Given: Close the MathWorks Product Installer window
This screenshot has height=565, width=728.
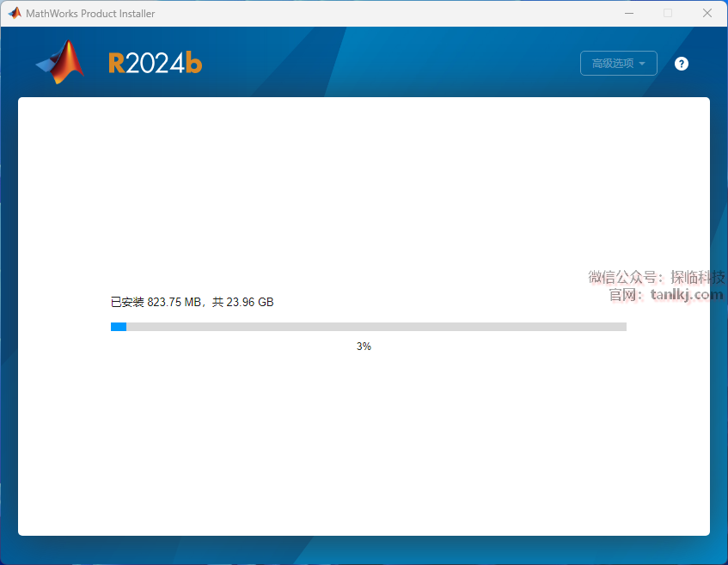Looking at the screenshot, I should coord(707,14).
